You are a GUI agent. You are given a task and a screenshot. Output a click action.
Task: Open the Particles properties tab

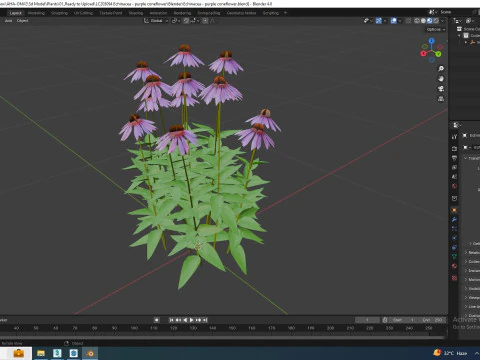454,229
